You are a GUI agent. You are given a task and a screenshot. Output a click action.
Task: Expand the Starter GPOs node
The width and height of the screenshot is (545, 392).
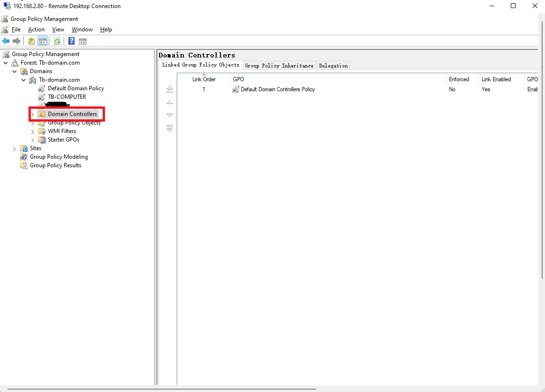[x=33, y=140]
